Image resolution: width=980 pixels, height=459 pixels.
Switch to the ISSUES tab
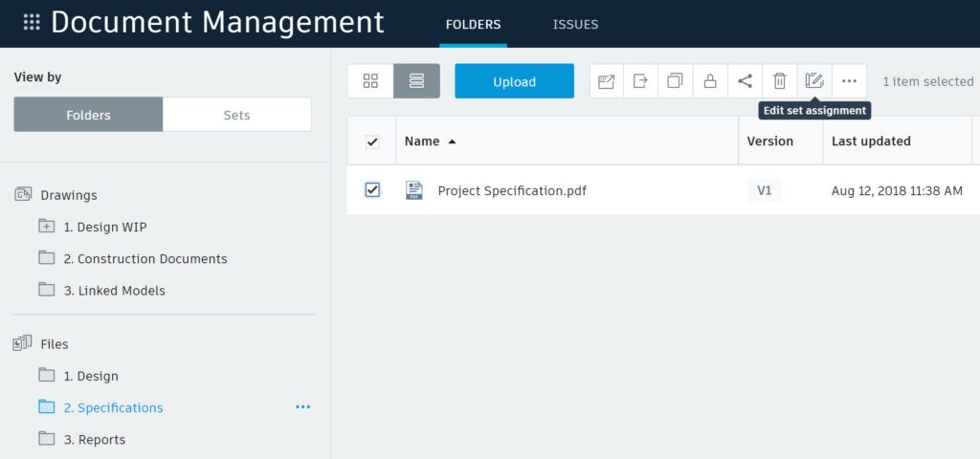tap(575, 24)
